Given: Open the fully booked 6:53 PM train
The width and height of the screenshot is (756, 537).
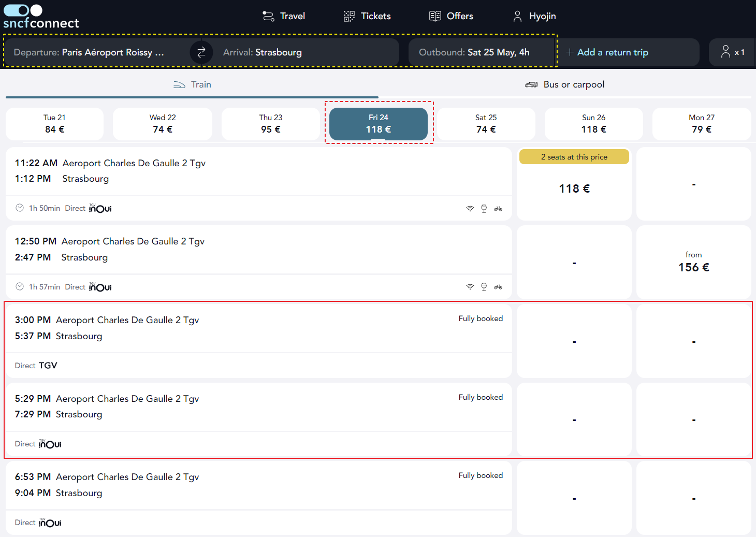Looking at the screenshot, I should click(259, 498).
